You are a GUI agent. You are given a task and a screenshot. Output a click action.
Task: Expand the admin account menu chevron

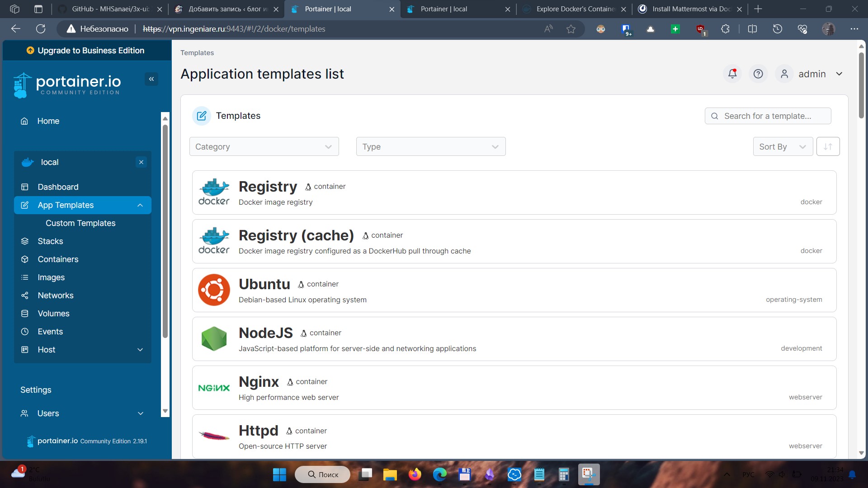tap(839, 74)
